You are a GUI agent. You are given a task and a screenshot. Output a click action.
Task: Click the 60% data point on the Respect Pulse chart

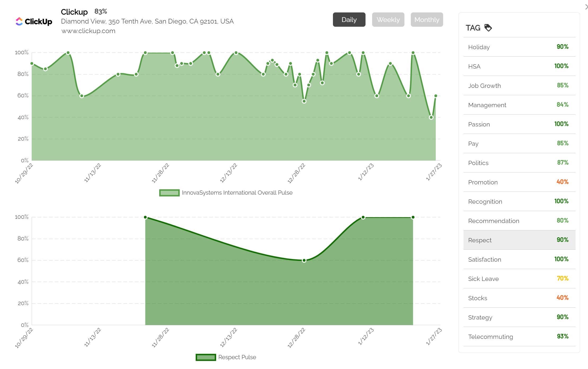304,261
